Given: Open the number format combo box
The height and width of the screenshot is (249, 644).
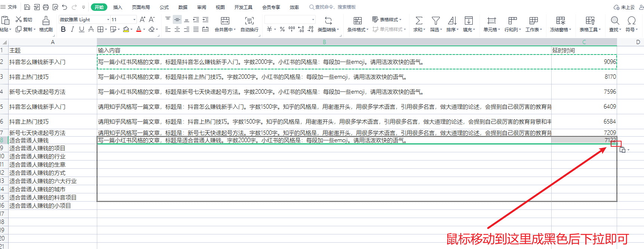Looking at the screenshot, I should [290, 19].
